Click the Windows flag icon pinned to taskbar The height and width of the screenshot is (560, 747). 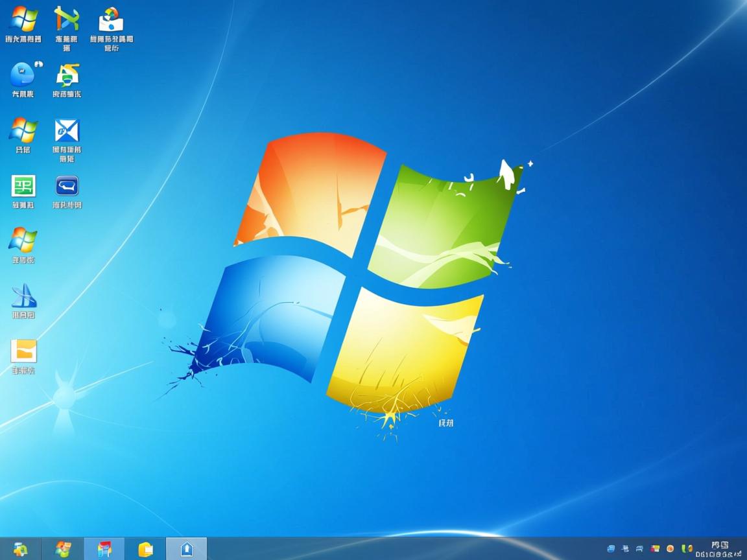(x=63, y=549)
